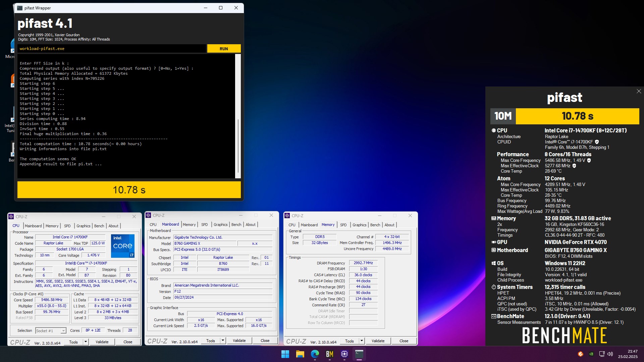Screen dimensions: 644x362
Task: Close the BenchMate pifast result panel
Action: [639, 91]
